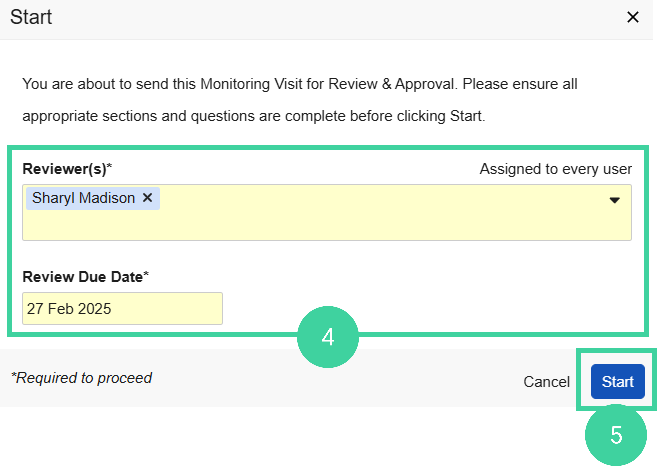
Task: Click the 'Review Due Date*' label
Action: 85,277
